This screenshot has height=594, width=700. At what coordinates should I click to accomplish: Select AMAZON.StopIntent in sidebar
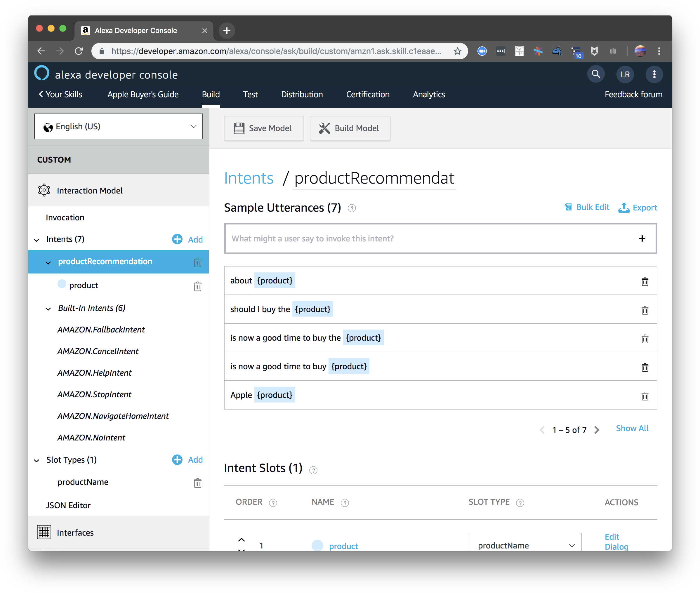click(x=94, y=395)
